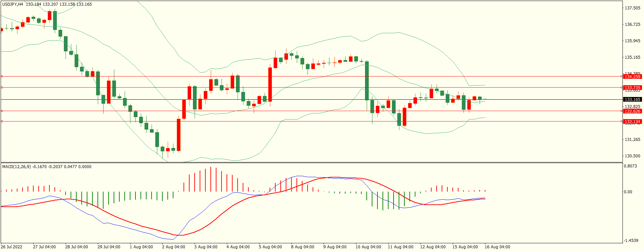Click the 137.505 price scale value
The image size is (644, 251).
click(632, 8)
